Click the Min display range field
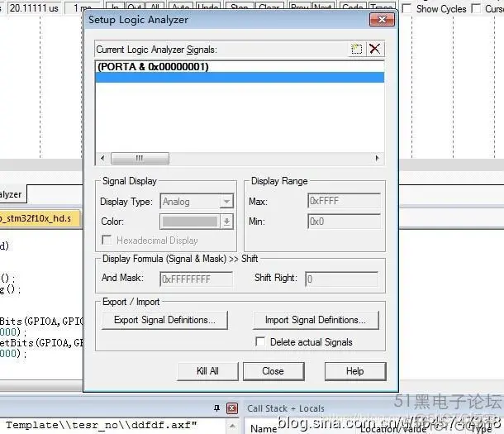The height and width of the screenshot is (434, 504). click(345, 222)
